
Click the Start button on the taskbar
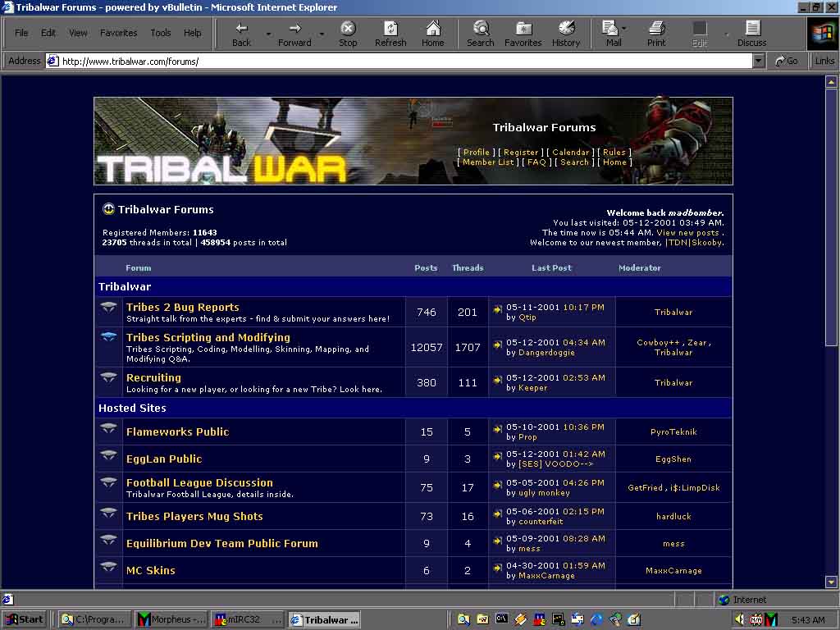(25, 620)
